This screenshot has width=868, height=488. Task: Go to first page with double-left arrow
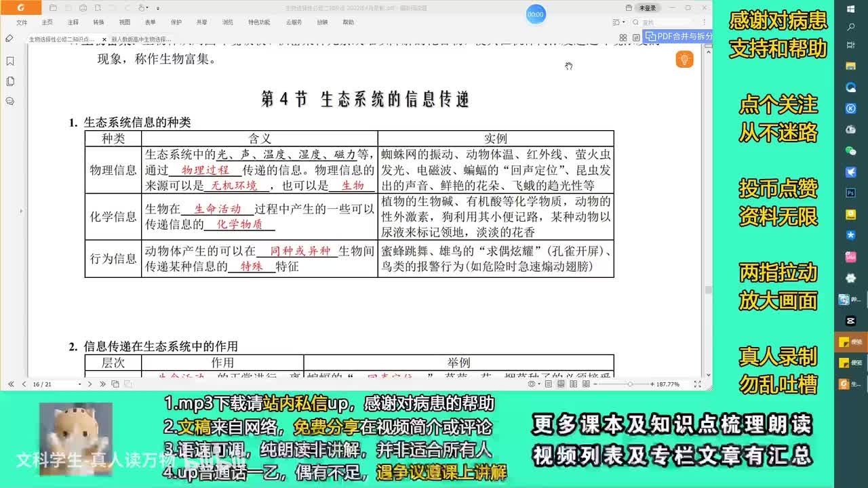tap(11, 384)
